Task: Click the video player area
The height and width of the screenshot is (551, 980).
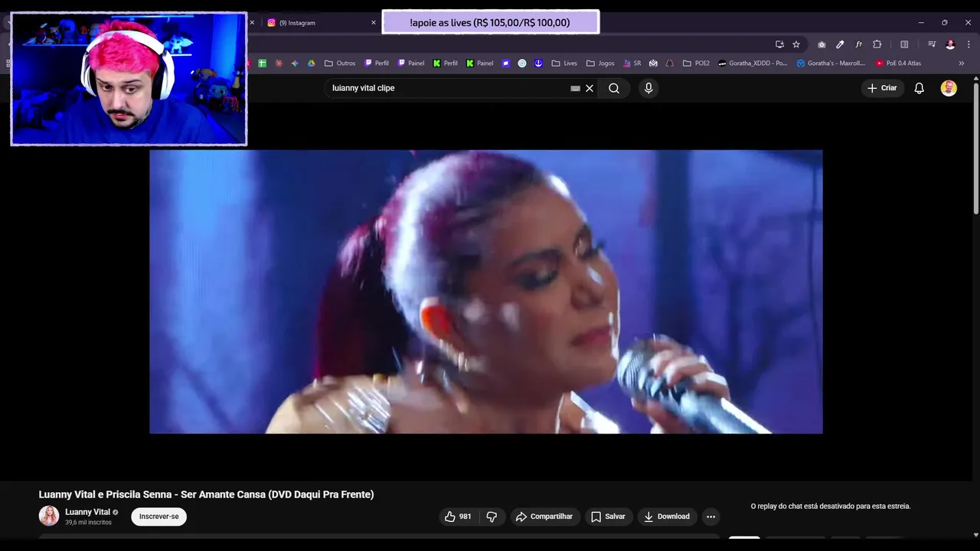Action: point(486,292)
